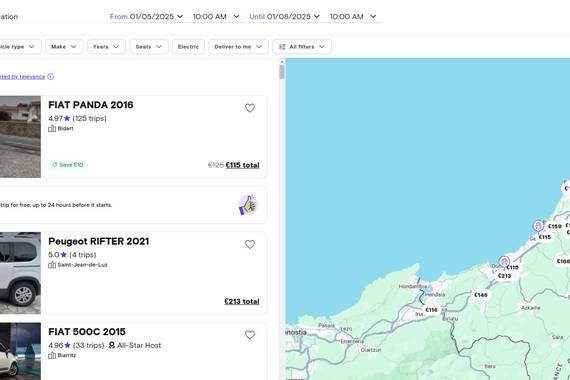This screenshot has width=570, height=380.
Task: Click the €213 price marker on map
Action: (504, 276)
